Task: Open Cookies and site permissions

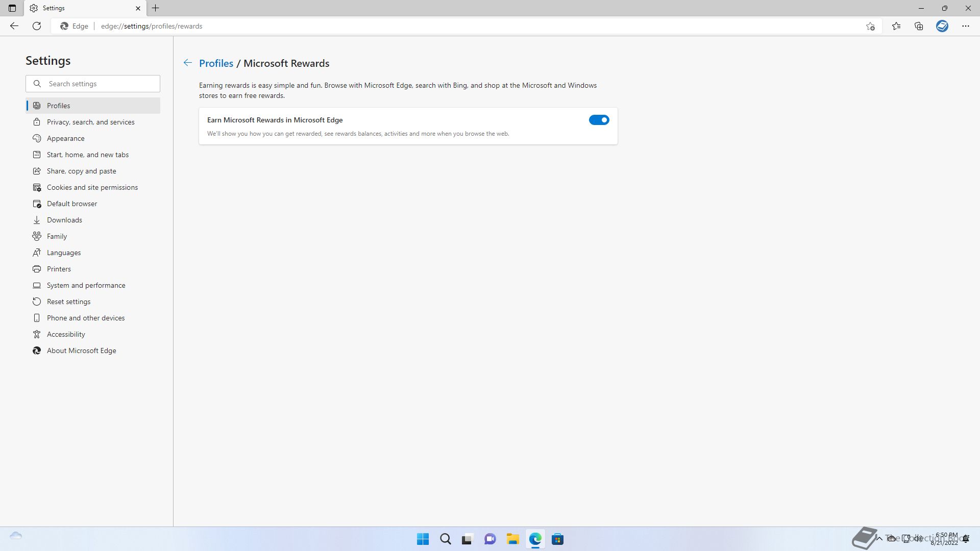Action: [93, 187]
